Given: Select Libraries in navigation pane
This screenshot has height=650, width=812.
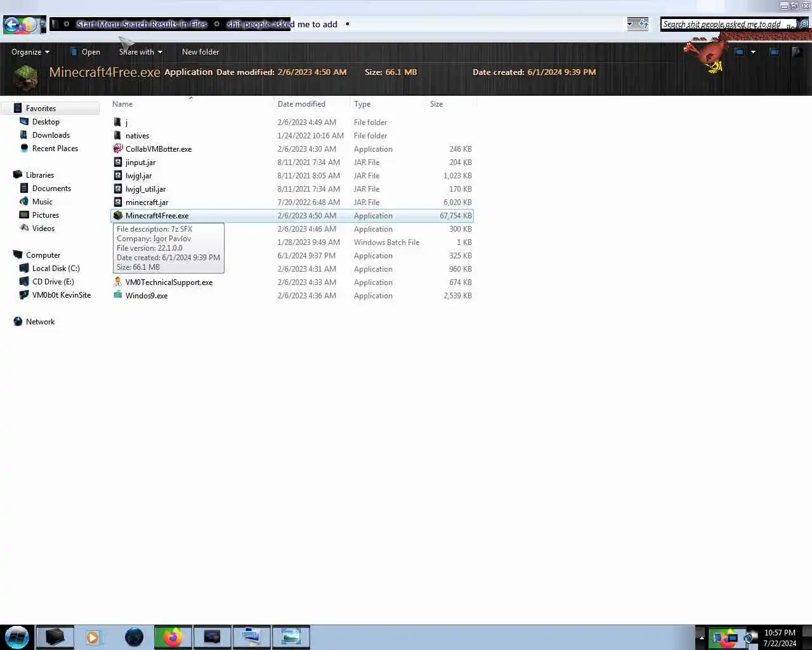Looking at the screenshot, I should [39, 175].
